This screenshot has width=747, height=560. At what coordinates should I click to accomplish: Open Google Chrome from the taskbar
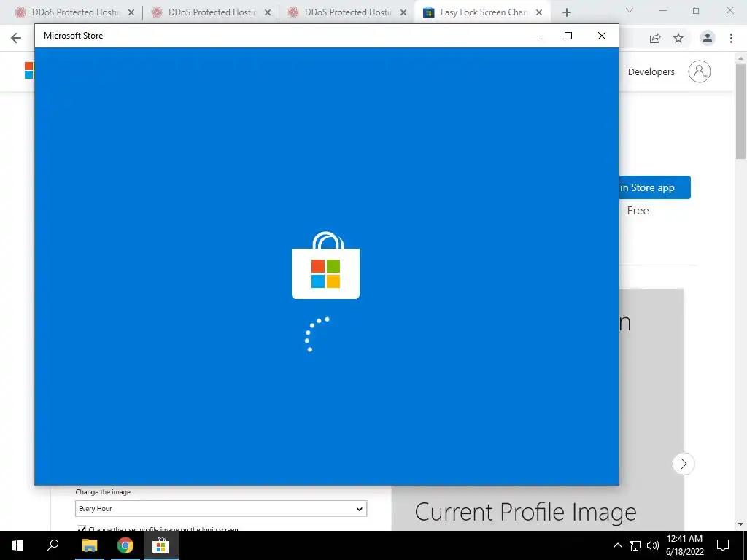point(125,545)
